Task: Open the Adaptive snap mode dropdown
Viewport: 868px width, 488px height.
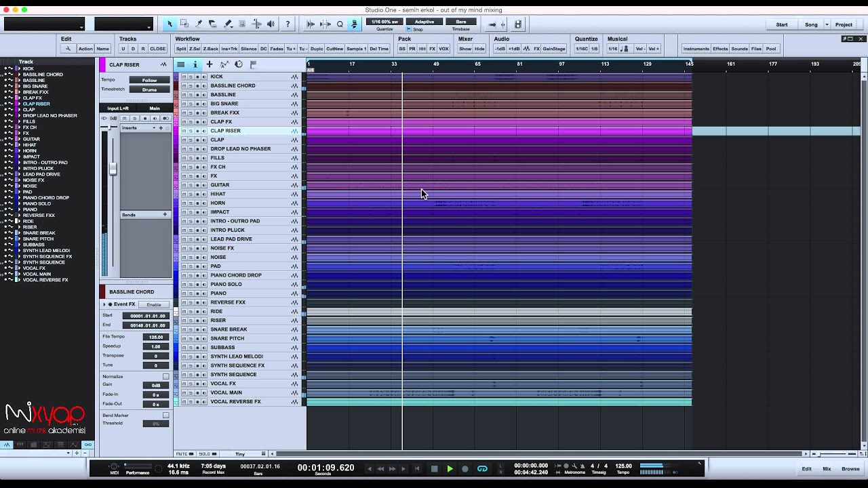Action: coord(425,22)
